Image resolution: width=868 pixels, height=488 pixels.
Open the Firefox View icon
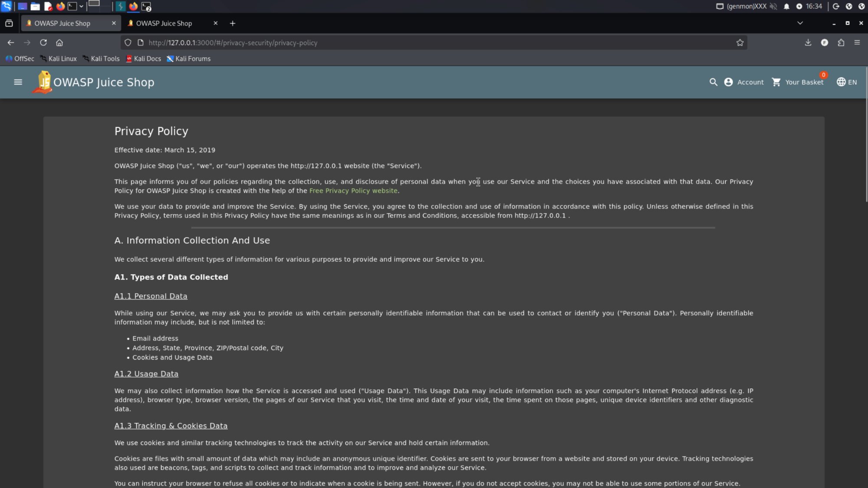pyautogui.click(x=9, y=23)
